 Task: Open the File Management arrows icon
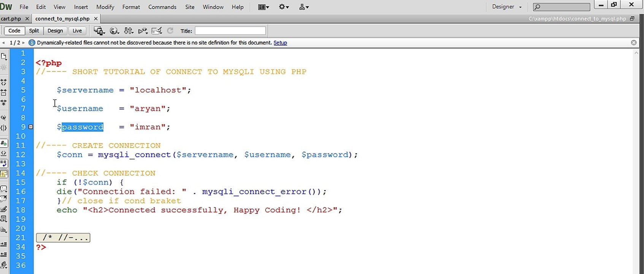129,31
